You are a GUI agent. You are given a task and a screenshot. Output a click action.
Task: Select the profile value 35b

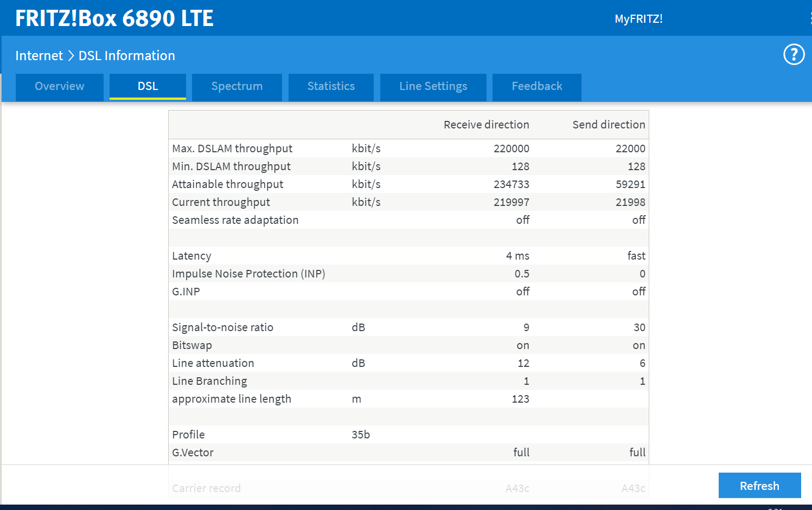coord(361,435)
